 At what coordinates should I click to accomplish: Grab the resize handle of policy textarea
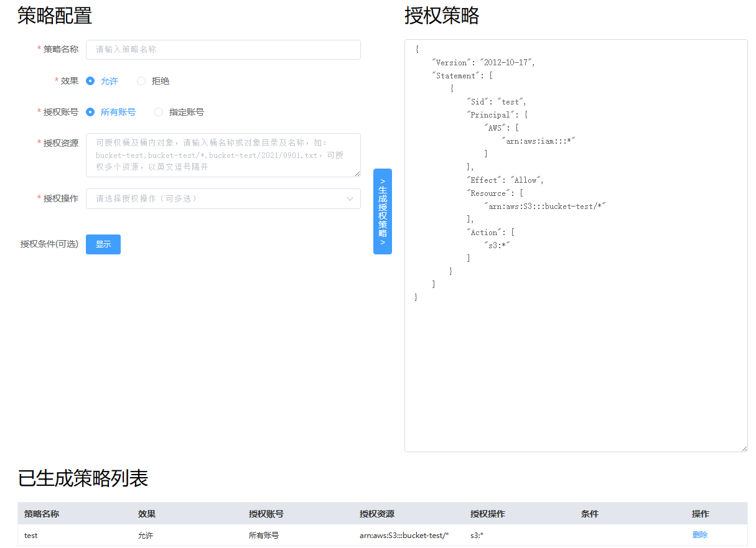pyautogui.click(x=744, y=448)
